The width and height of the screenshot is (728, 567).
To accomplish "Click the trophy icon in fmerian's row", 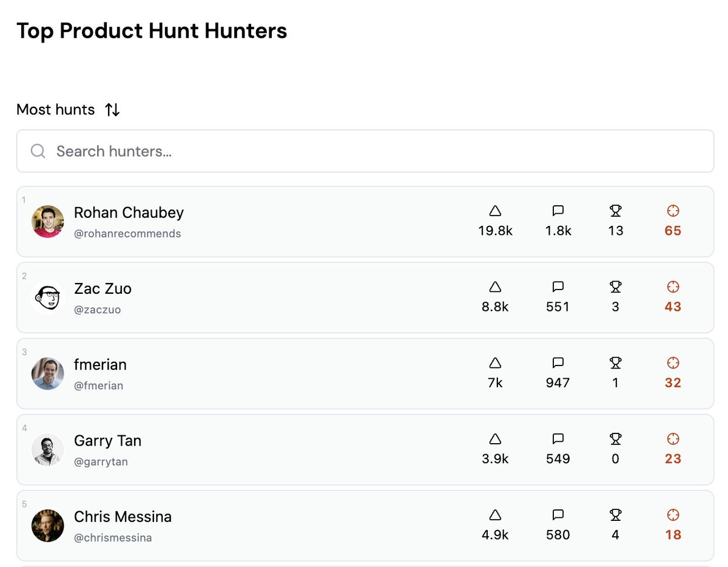I will point(615,363).
